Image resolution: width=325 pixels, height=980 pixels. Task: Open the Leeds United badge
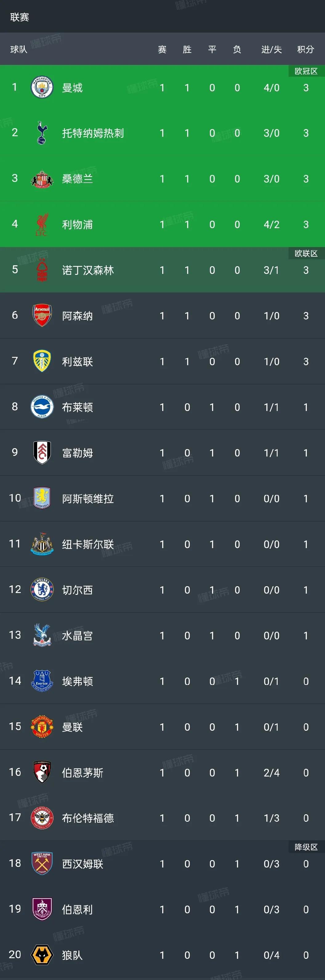coord(42,361)
